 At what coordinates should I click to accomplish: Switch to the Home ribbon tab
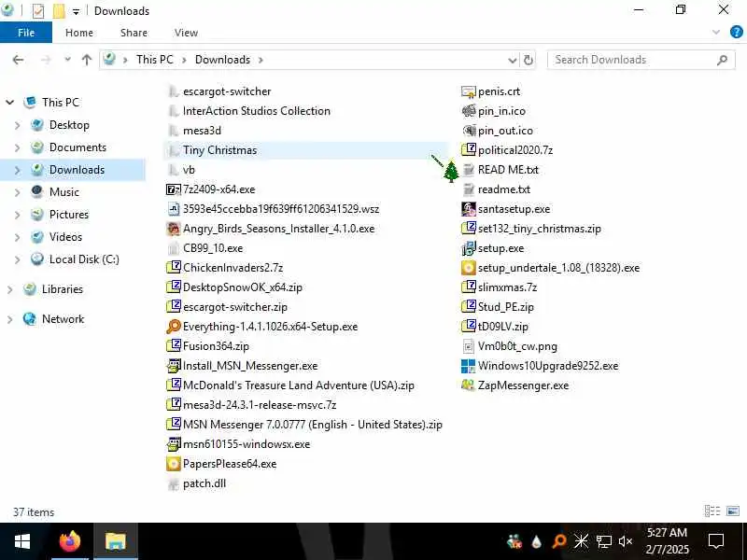click(x=79, y=33)
